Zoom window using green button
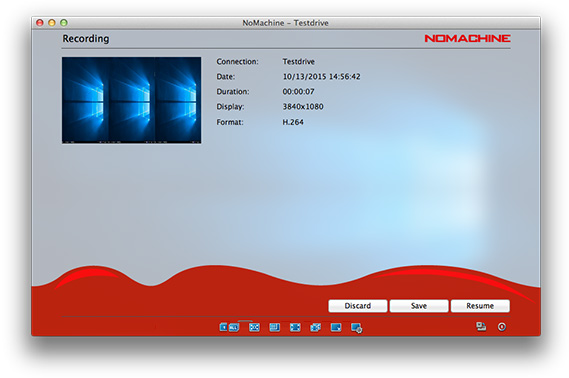This screenshot has width=569, height=378. pos(64,22)
